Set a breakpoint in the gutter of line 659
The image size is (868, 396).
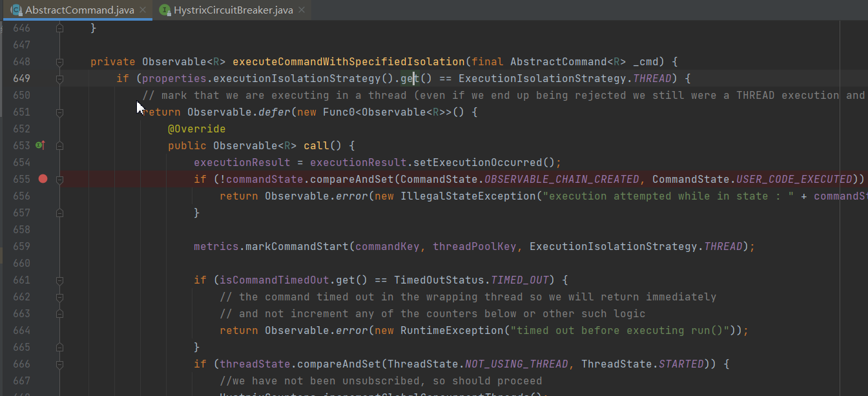(x=43, y=246)
